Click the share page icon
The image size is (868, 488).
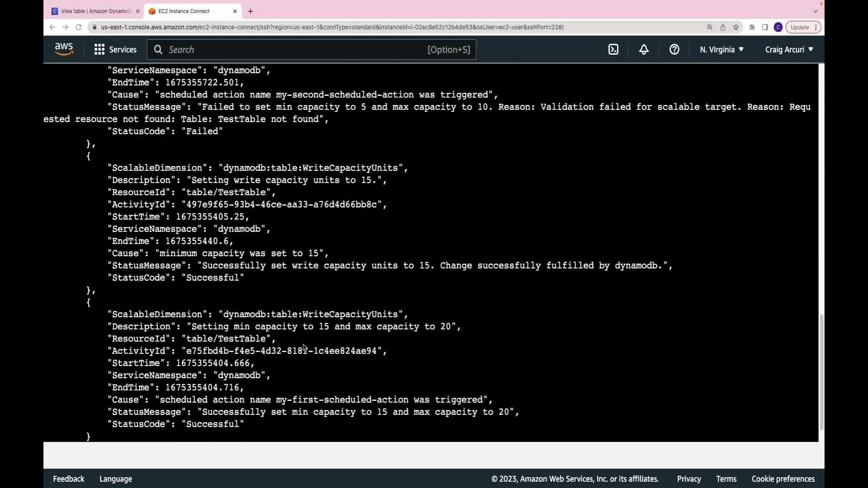723,27
